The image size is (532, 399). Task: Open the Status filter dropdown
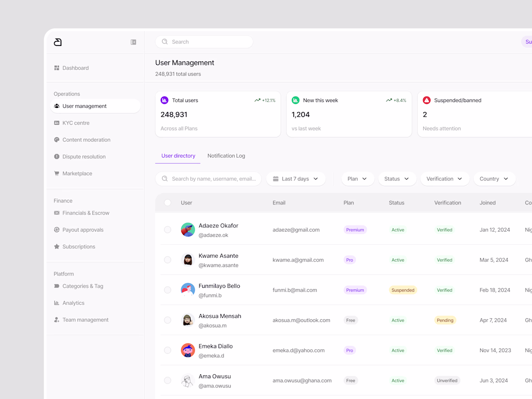tap(397, 179)
